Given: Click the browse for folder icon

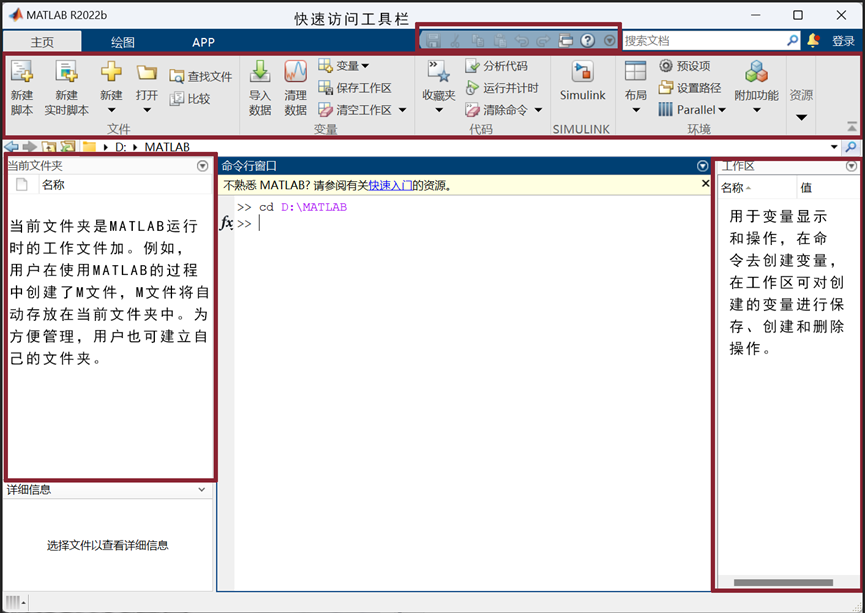Looking at the screenshot, I should 67,147.
